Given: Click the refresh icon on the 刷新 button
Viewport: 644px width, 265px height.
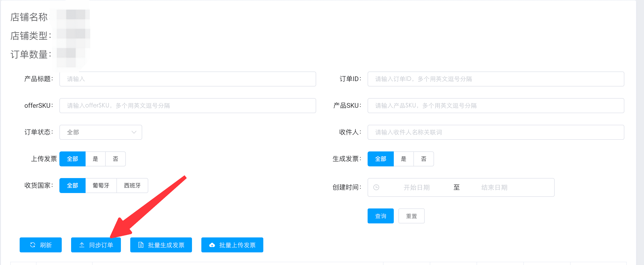Looking at the screenshot, I should pyautogui.click(x=32, y=245).
